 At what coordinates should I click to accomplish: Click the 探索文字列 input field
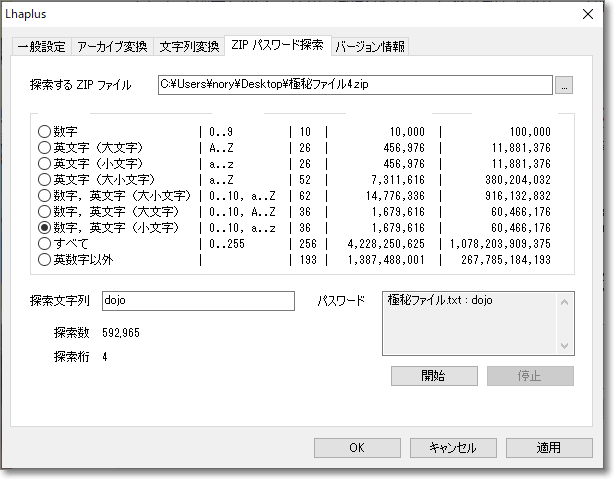[x=197, y=301]
